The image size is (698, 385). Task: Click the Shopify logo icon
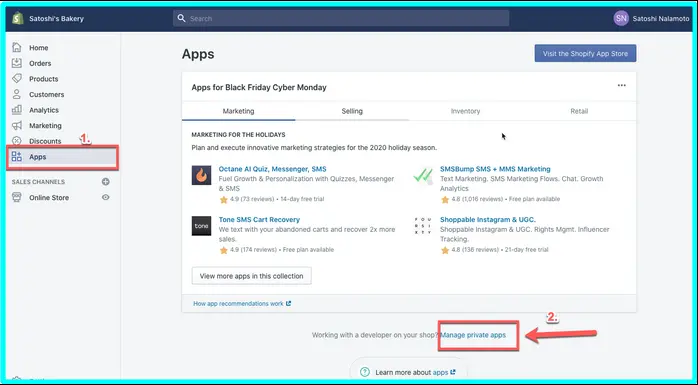(x=18, y=18)
